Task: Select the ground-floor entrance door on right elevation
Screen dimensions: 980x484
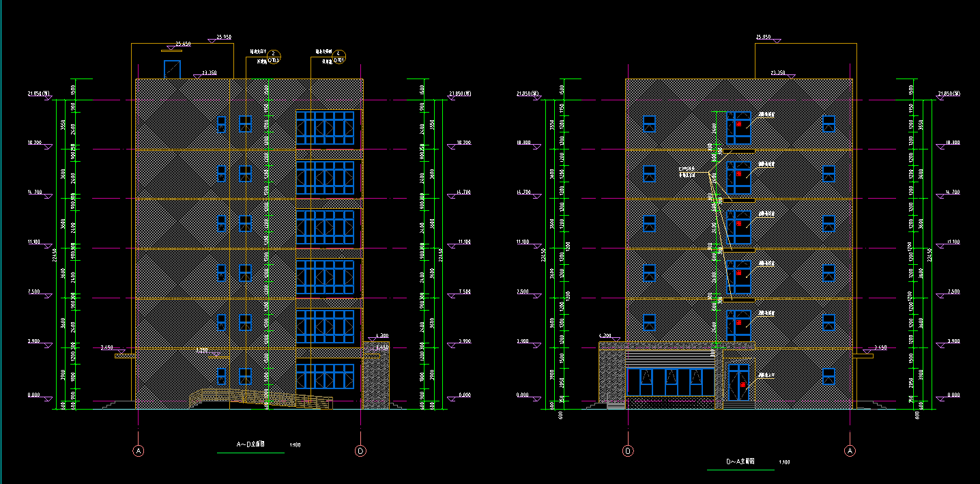Action: [738, 382]
